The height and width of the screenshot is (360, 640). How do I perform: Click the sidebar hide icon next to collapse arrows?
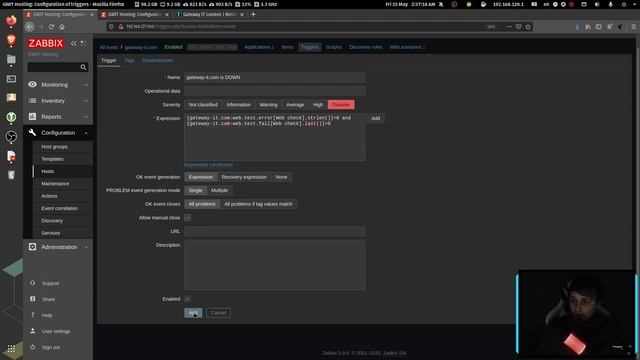(x=83, y=43)
